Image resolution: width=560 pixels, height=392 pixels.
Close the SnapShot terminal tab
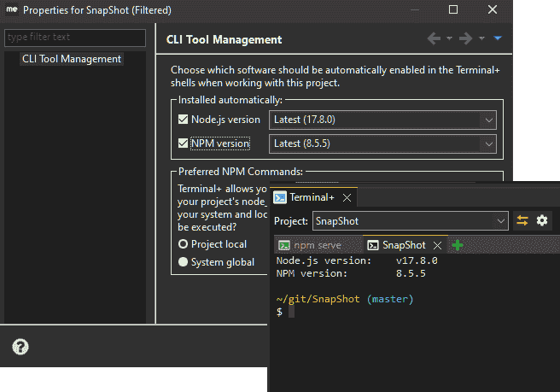437,245
